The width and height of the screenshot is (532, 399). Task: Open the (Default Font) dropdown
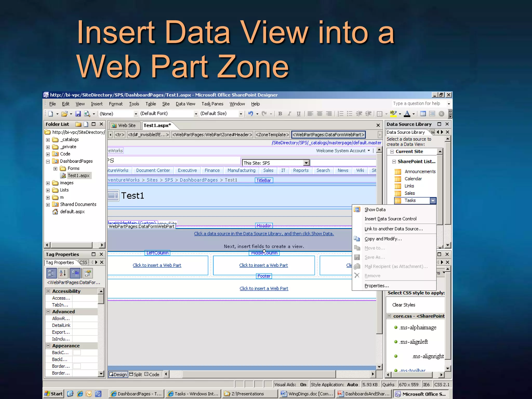point(196,114)
